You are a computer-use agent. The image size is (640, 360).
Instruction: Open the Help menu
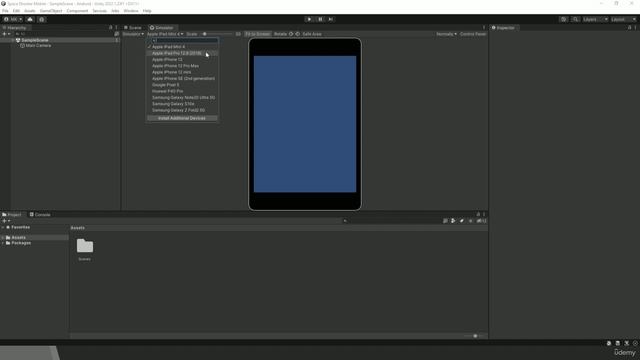click(x=147, y=11)
